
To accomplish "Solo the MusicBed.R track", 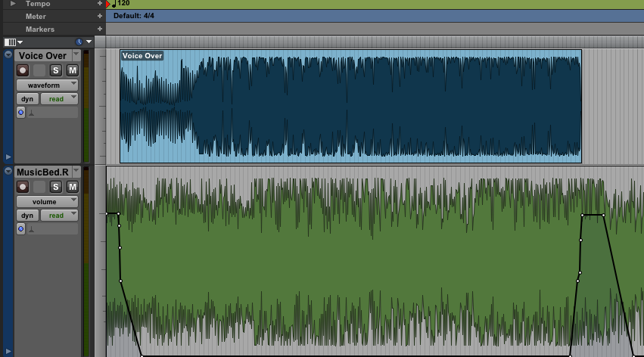I will point(56,187).
